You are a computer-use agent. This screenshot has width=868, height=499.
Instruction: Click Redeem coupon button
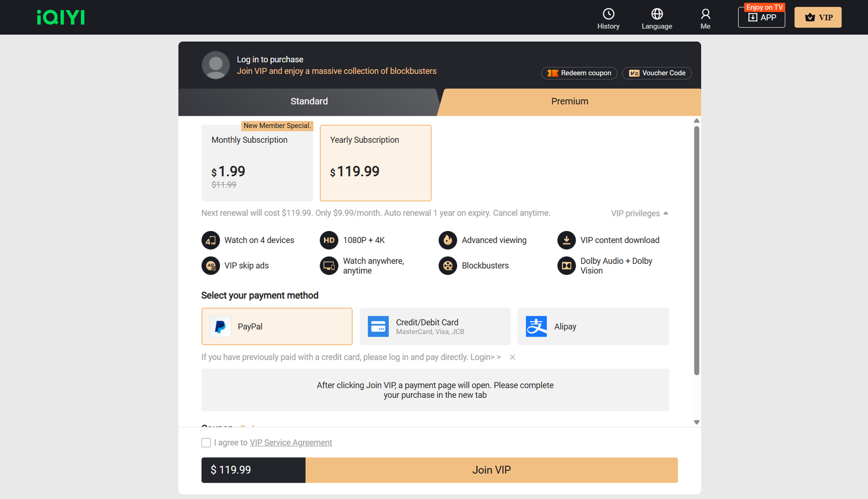(x=579, y=73)
